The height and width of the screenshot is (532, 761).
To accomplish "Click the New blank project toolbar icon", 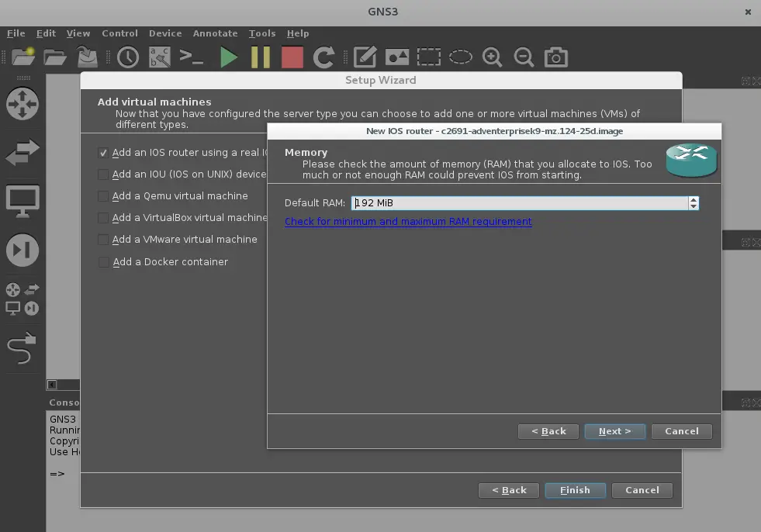I will pos(22,57).
